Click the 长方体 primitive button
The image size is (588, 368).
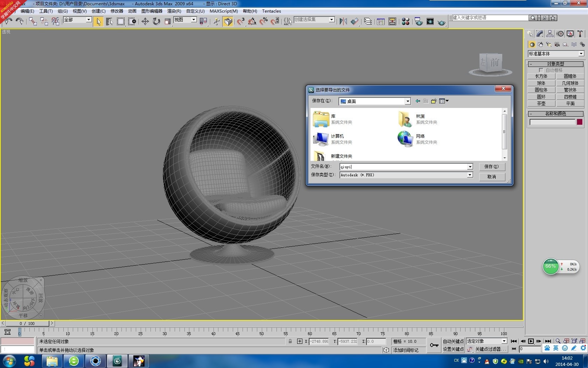coord(541,76)
